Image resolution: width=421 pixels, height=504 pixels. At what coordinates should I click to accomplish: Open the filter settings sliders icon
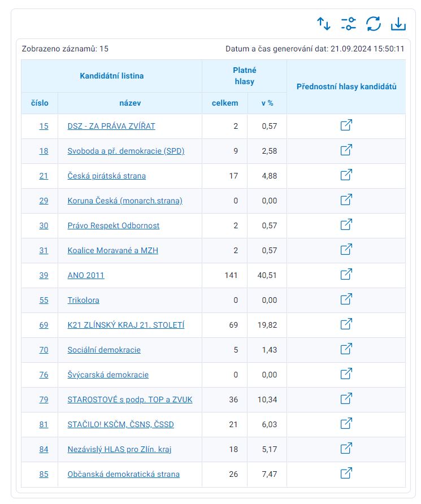point(348,24)
